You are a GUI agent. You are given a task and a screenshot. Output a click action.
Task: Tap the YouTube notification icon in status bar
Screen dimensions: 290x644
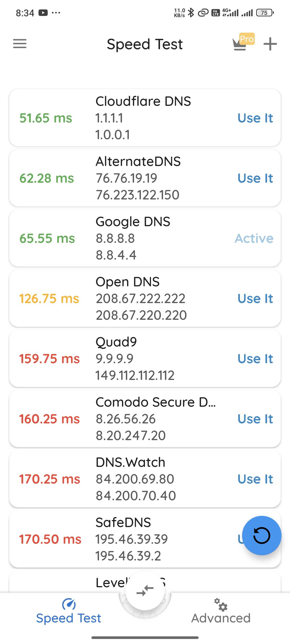point(43,12)
